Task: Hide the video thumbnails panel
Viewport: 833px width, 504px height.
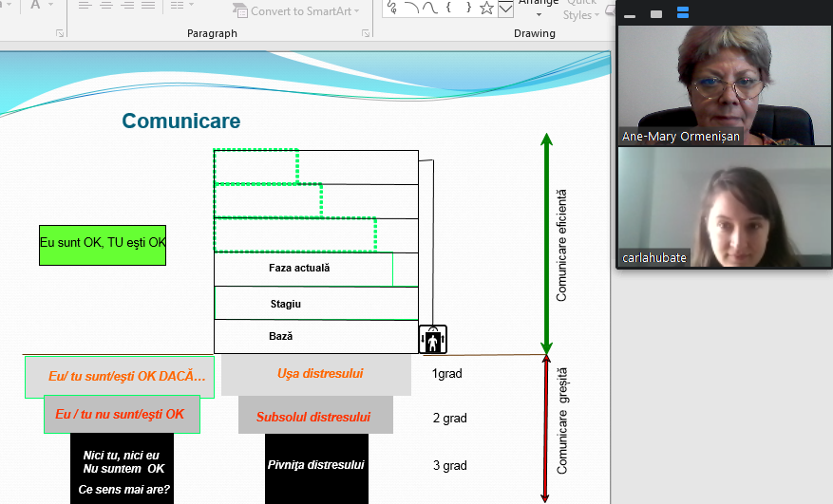Action: click(629, 14)
